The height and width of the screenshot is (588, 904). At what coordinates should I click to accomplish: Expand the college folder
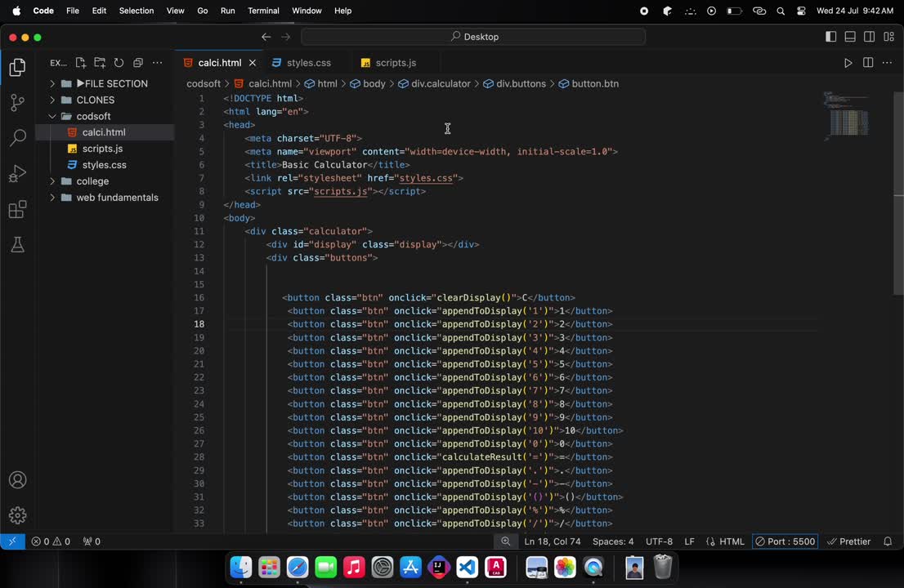[105, 180]
